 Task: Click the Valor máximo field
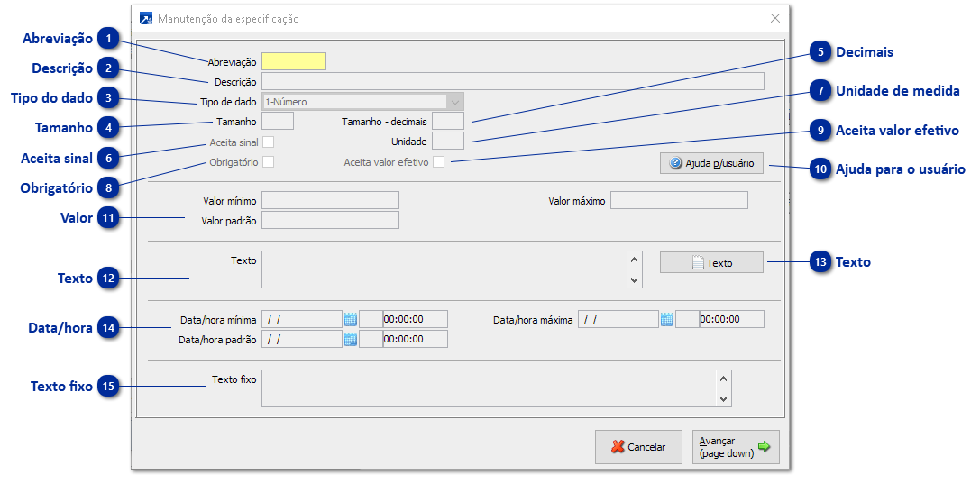click(x=679, y=200)
